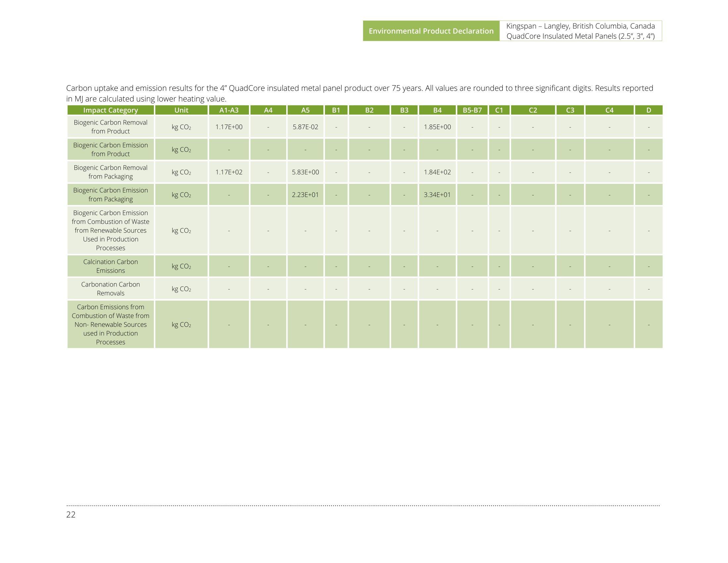Image resolution: width=728 pixels, height=563 pixels.
Task: Click 'kg CO2' unit in Biogenic Carbon Removal from Product row
Action: [181, 127]
